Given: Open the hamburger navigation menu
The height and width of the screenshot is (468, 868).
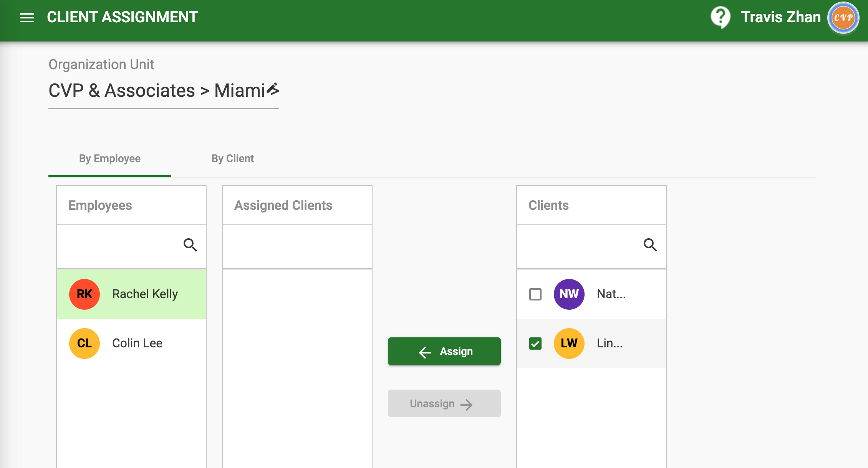Looking at the screenshot, I should point(27,17).
